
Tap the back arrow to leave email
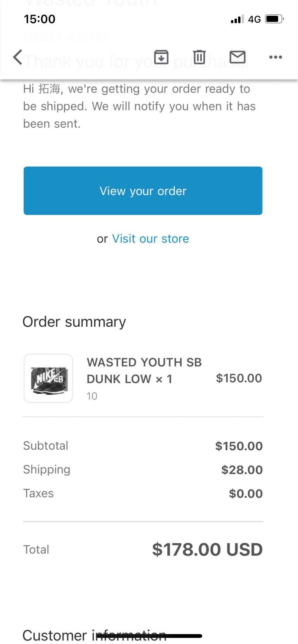pyautogui.click(x=18, y=57)
